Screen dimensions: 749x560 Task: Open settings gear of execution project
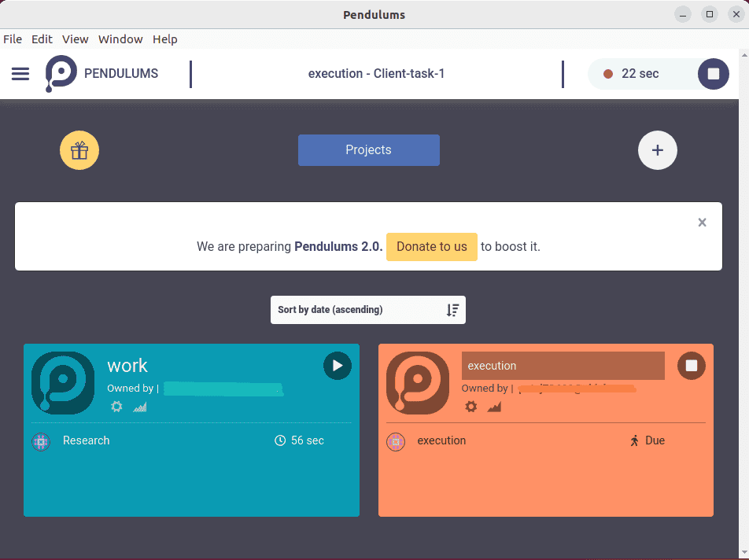471,407
